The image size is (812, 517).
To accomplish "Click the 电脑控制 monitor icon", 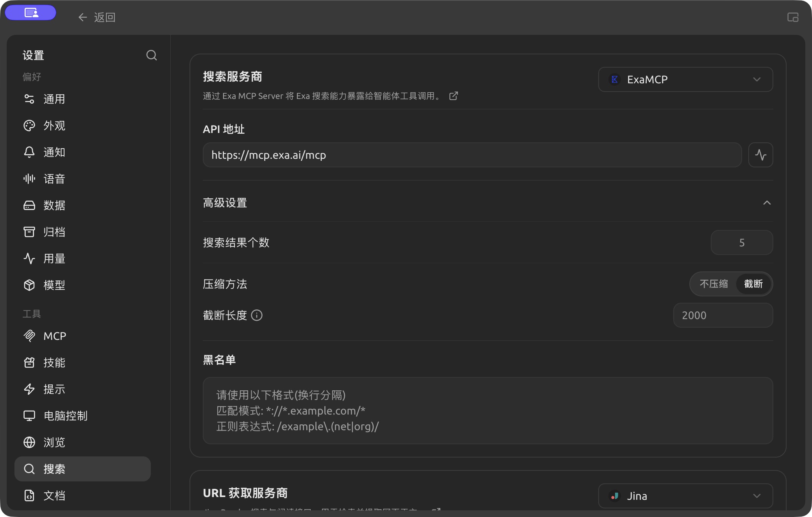I will point(29,416).
